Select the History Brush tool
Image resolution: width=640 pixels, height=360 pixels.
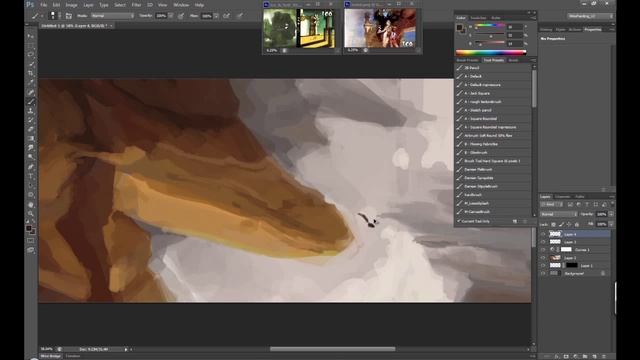(x=31, y=120)
